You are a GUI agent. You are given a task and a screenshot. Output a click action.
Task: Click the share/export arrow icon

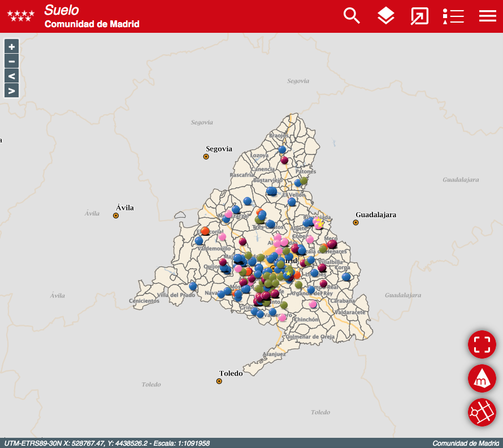(419, 16)
